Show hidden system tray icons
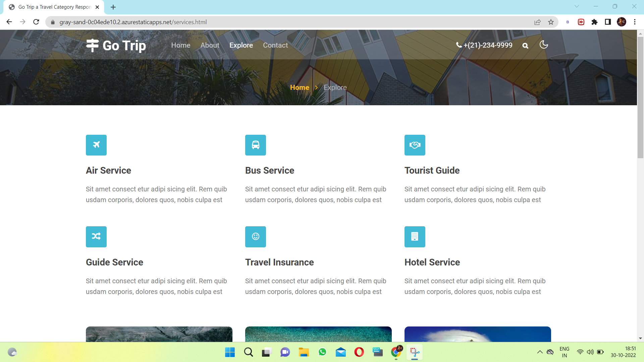 coord(540,352)
